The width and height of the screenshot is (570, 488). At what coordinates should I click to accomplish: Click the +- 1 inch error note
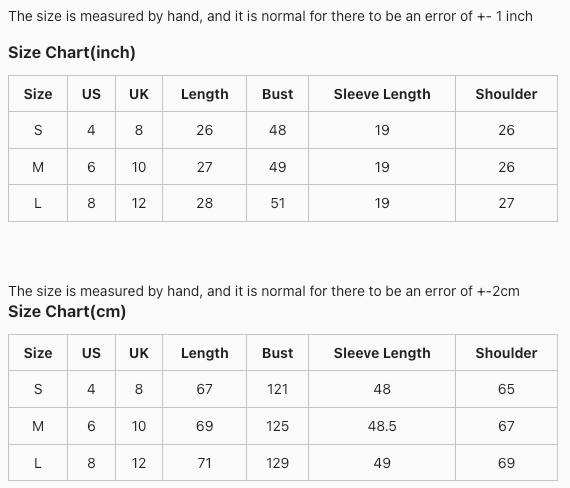coord(270,16)
